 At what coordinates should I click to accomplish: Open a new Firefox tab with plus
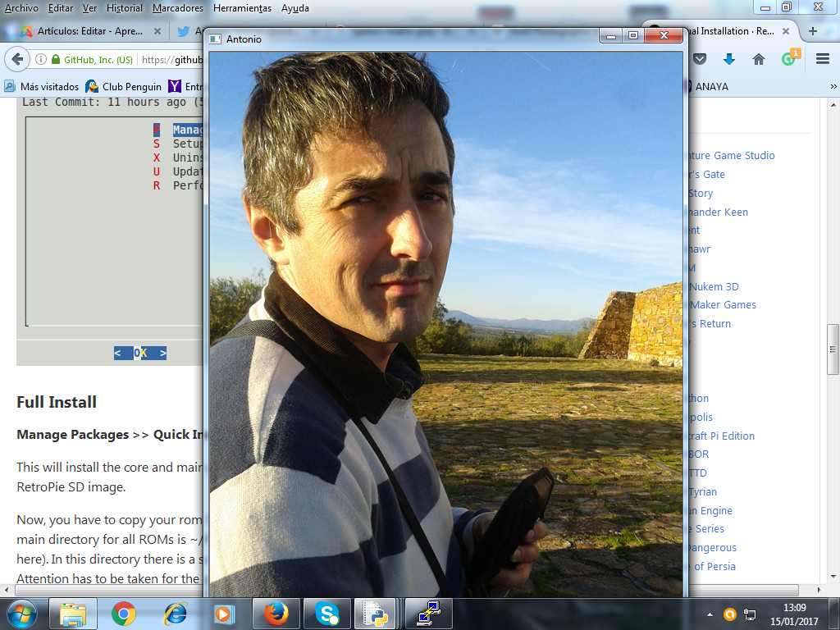pos(813,31)
